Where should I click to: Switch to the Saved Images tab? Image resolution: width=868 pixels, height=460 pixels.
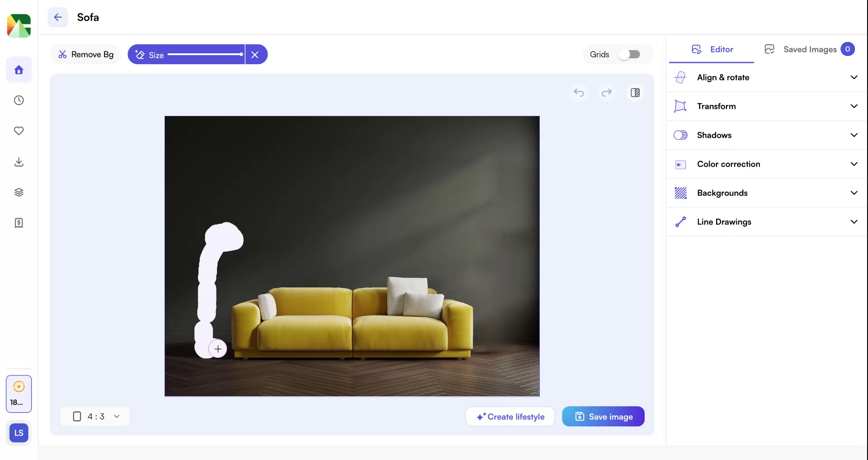click(x=810, y=49)
